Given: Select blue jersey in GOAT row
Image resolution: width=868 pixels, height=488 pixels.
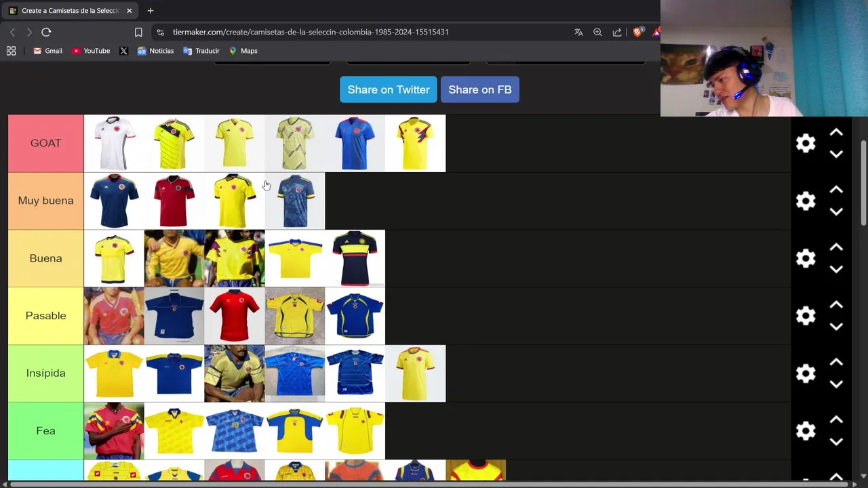Looking at the screenshot, I should pos(355,143).
